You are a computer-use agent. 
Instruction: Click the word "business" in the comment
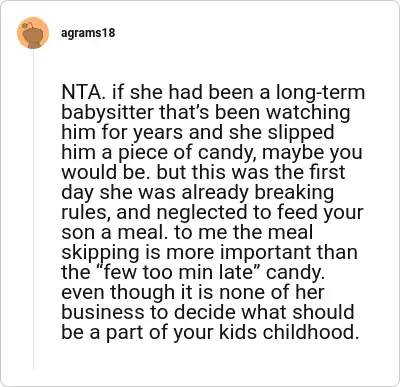click(103, 312)
